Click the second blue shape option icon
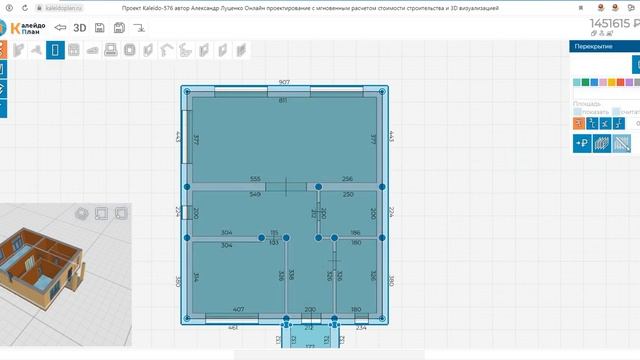 coord(592,123)
